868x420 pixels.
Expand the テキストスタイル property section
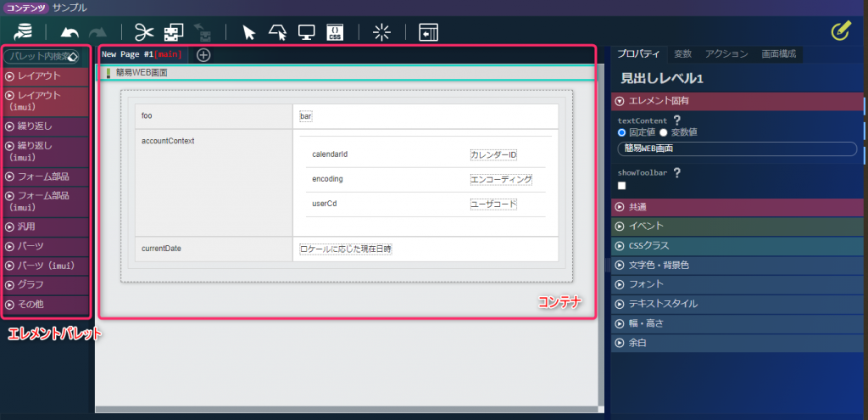click(x=737, y=304)
